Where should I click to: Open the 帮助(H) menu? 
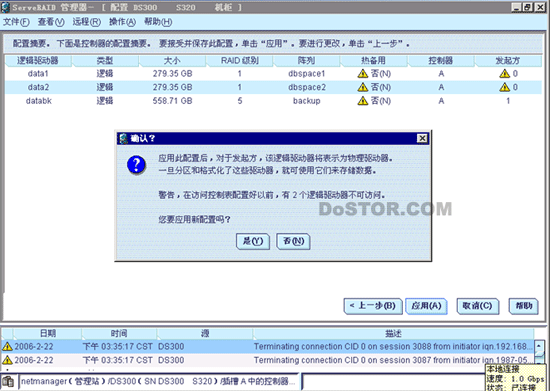[158, 22]
